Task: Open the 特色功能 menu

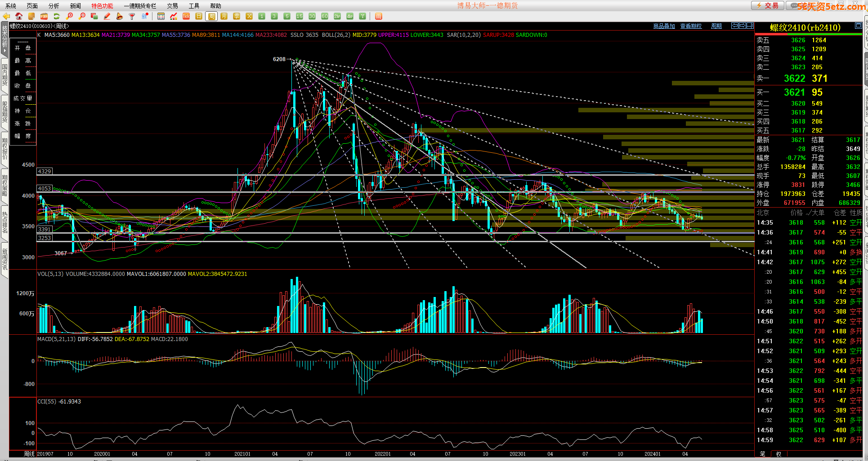Action: pyautogui.click(x=103, y=6)
